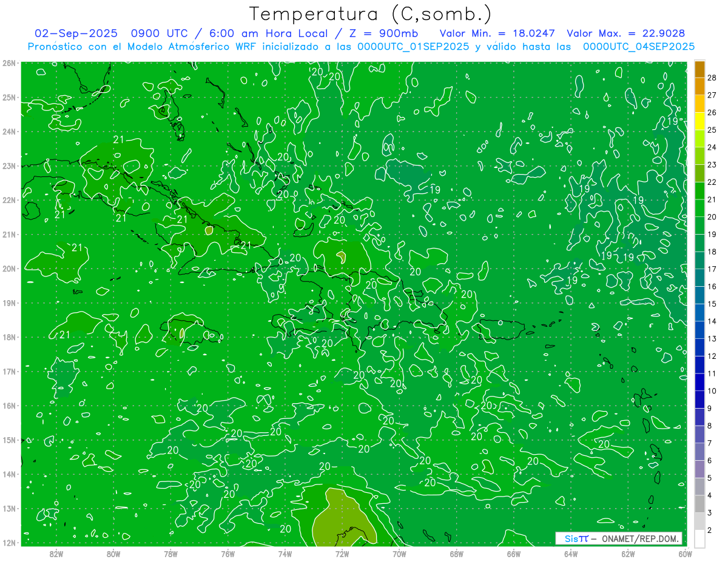
Task: Click the '25N' latitude label
Action: (x=8, y=97)
